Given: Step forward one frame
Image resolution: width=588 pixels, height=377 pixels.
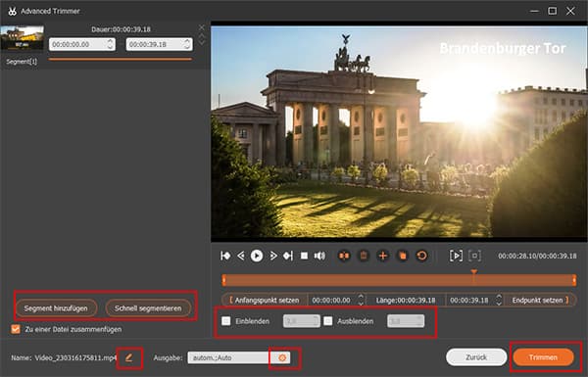Looking at the screenshot, I should (273, 256).
